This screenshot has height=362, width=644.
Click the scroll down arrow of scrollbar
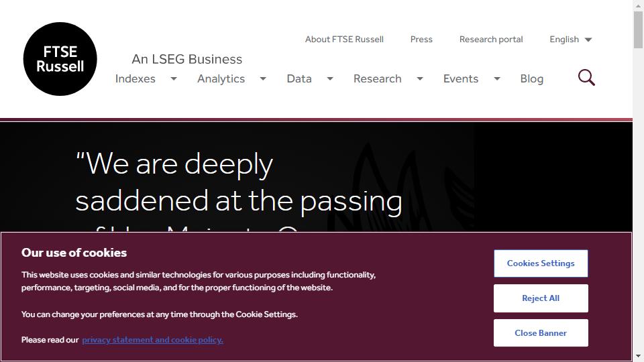tap(638, 356)
